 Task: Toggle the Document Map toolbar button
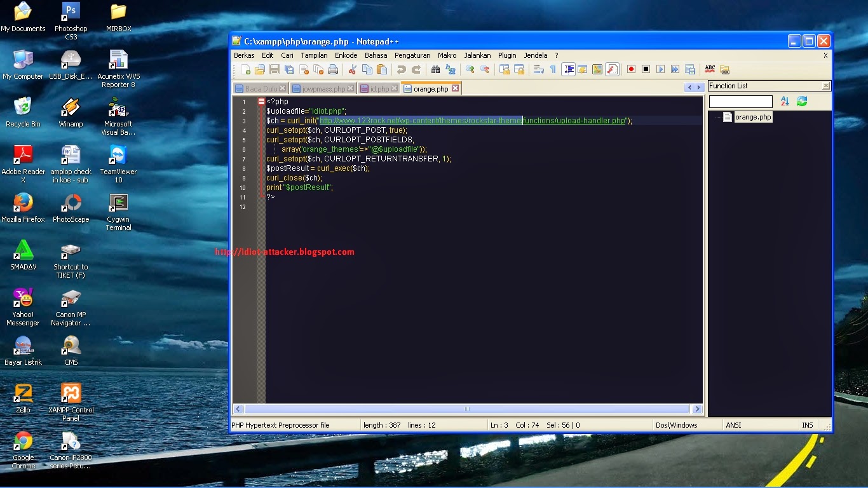coord(597,69)
